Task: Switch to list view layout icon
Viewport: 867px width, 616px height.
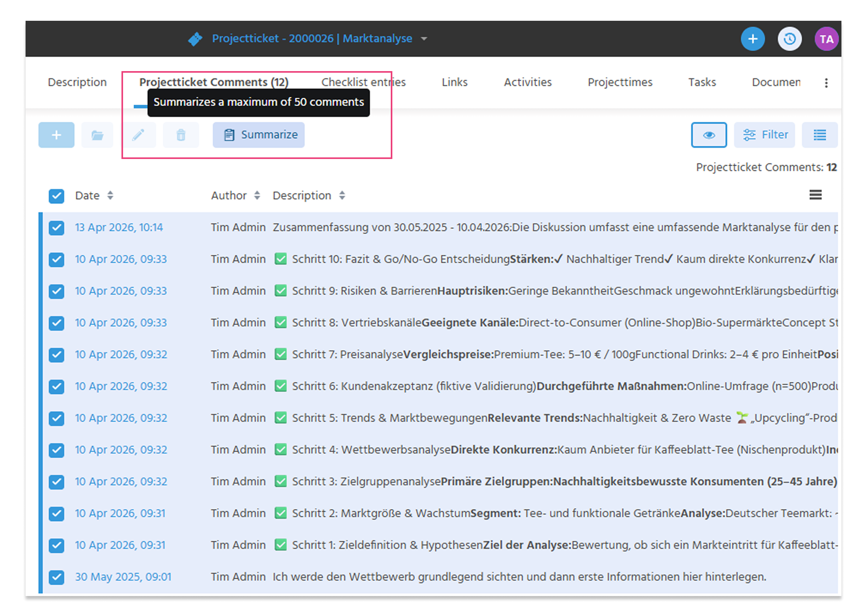Action: tap(819, 135)
